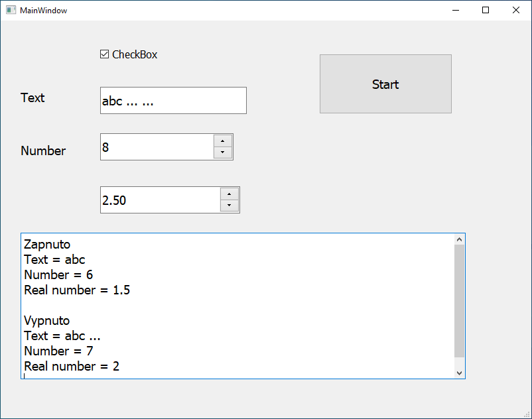Place cursor on the 'Zapnuto' line in log
This screenshot has width=532, height=419.
[47, 245]
